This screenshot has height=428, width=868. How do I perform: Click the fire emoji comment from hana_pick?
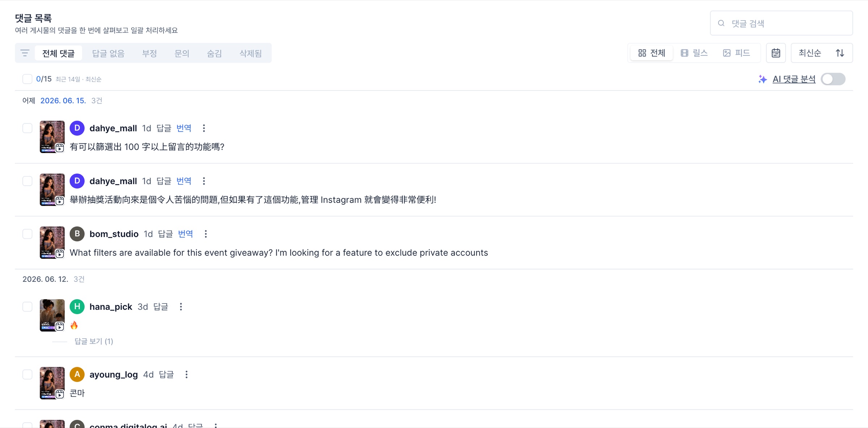coord(74,325)
